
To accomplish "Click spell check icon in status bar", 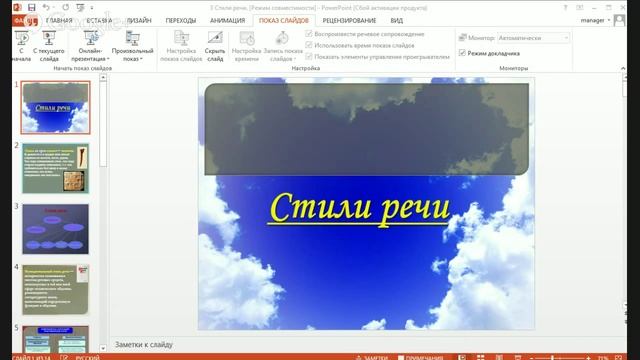I will [x=64, y=358].
